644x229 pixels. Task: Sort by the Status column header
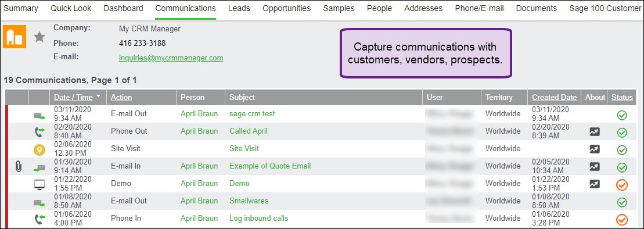623,98
